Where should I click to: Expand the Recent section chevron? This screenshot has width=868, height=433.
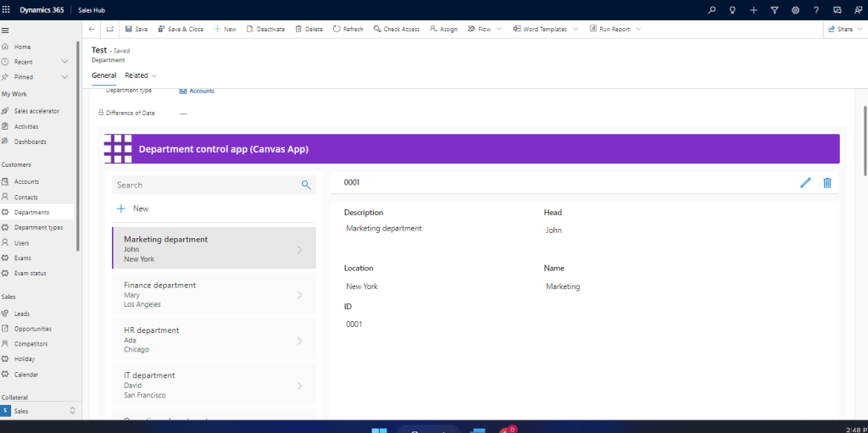65,62
